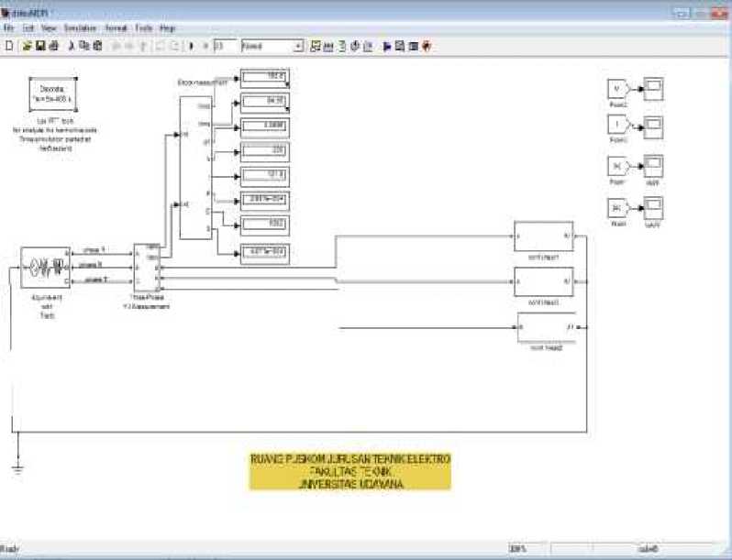Select the topmost Display block
Viewport: 732px width, 560px height.
[265, 78]
